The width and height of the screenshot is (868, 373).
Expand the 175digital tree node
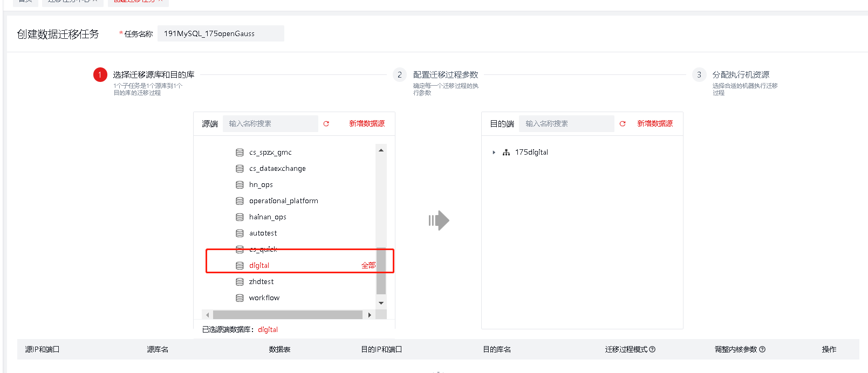pos(494,153)
